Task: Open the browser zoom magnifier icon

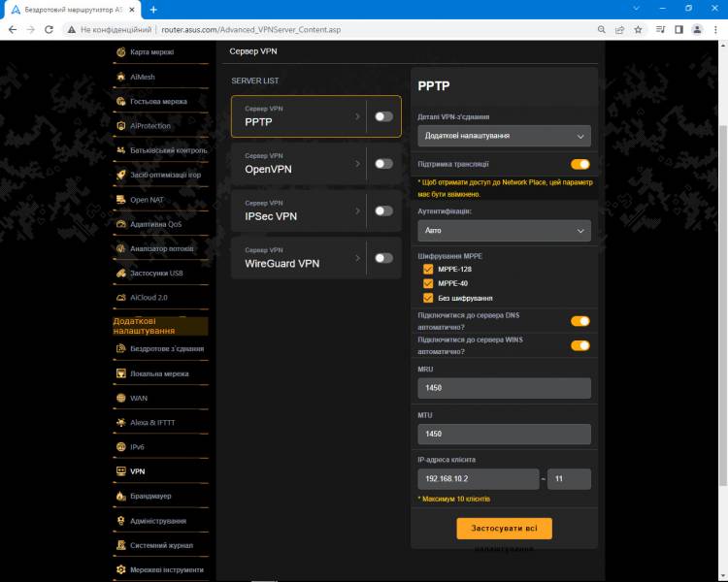Action: click(601, 30)
